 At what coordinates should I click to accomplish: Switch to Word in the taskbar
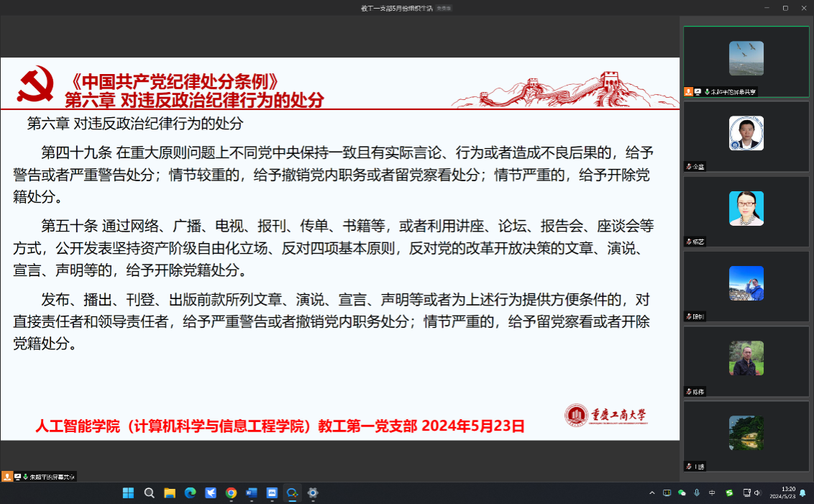pos(252,493)
